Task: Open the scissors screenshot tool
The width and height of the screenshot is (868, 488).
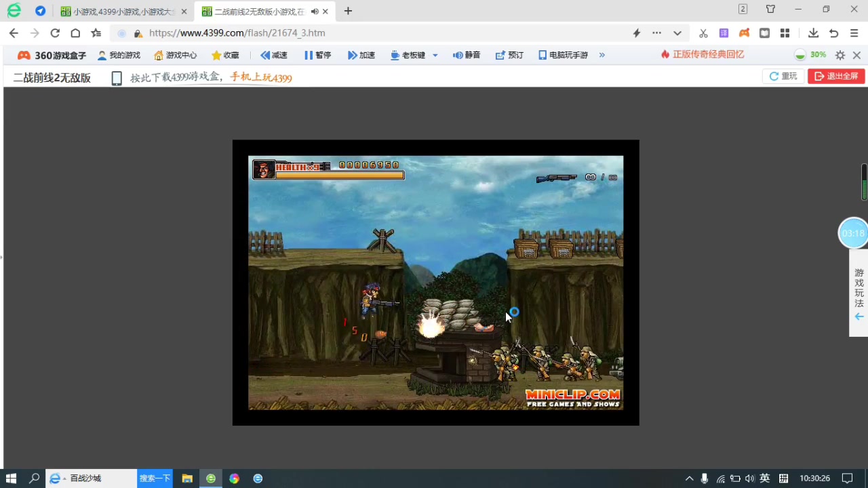Action: [703, 33]
